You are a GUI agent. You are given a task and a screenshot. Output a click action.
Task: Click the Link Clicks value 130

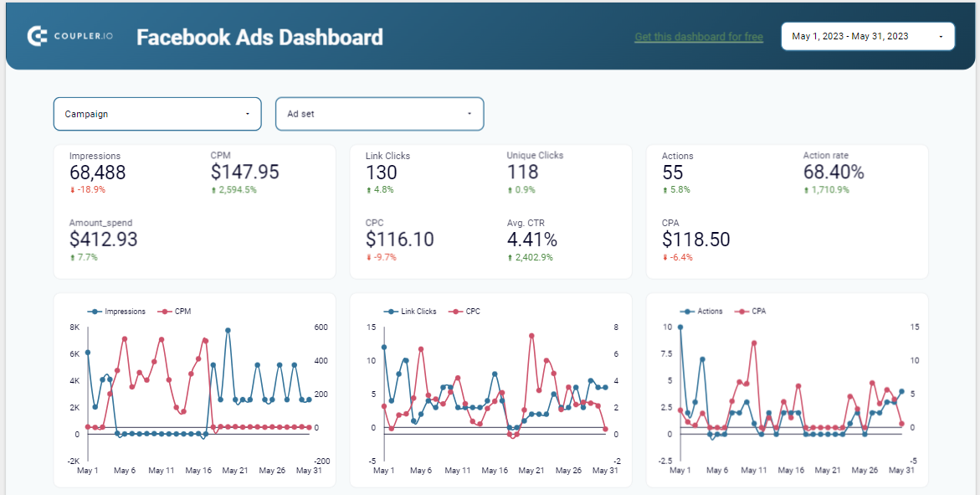pyautogui.click(x=382, y=173)
